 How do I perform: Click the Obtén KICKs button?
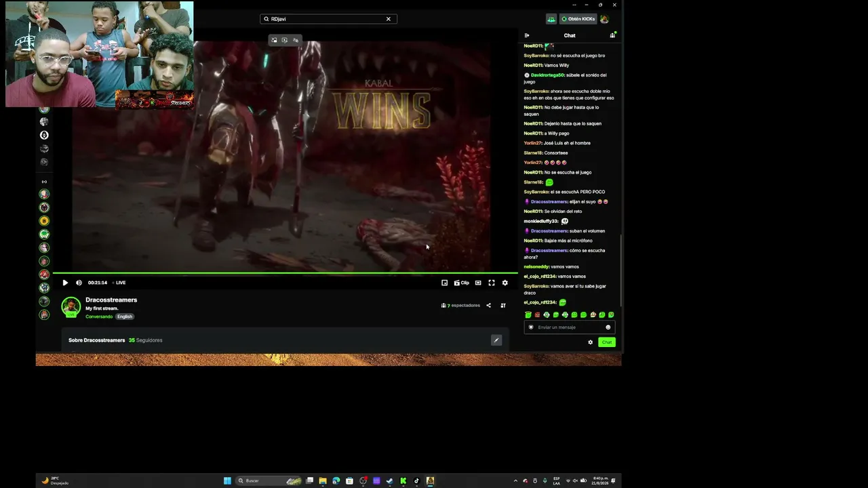[x=578, y=19]
